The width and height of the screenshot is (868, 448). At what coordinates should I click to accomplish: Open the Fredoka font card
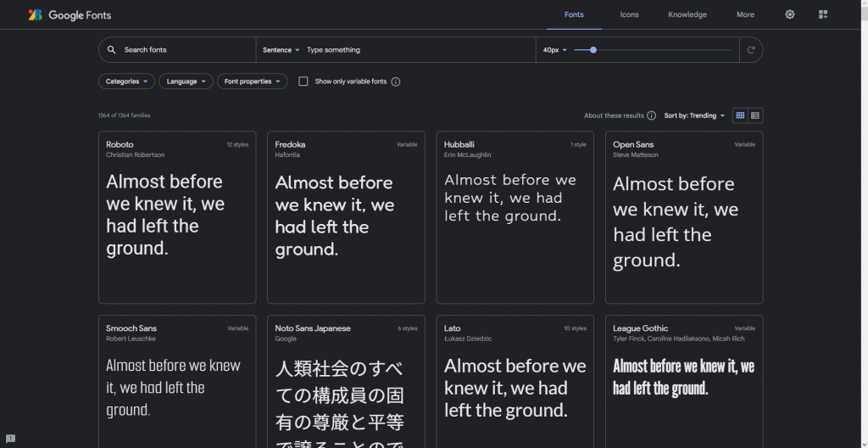point(346,217)
